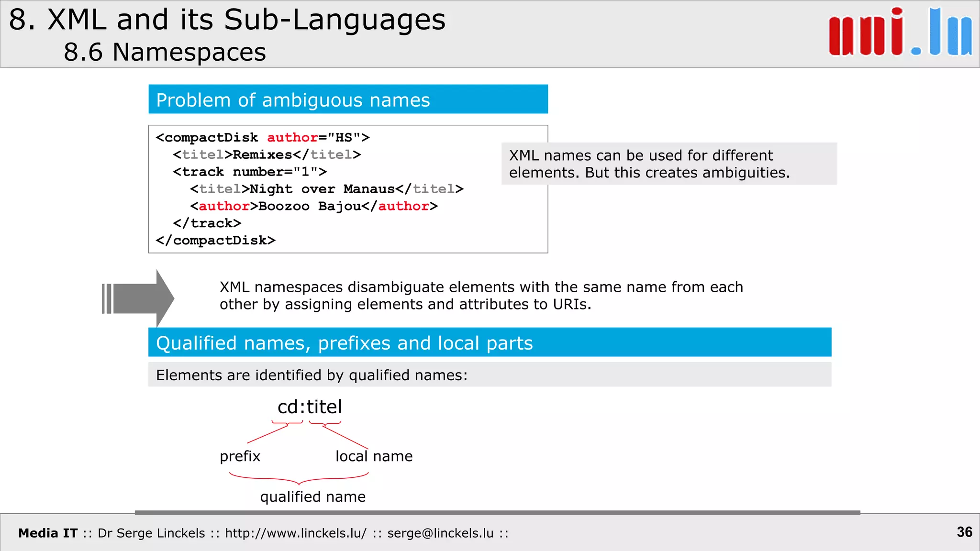Click the code line '<compactDisk author="HS">'
This screenshot has width=980, height=551.
263,138
